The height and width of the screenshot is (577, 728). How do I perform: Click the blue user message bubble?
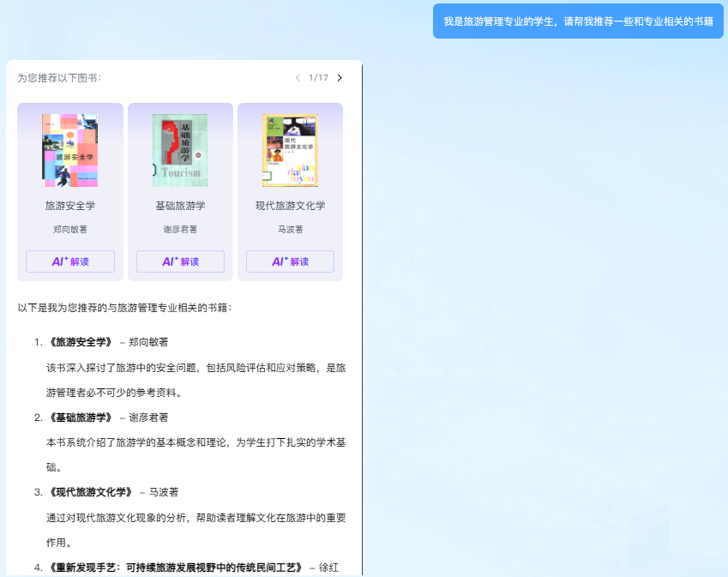tap(578, 21)
